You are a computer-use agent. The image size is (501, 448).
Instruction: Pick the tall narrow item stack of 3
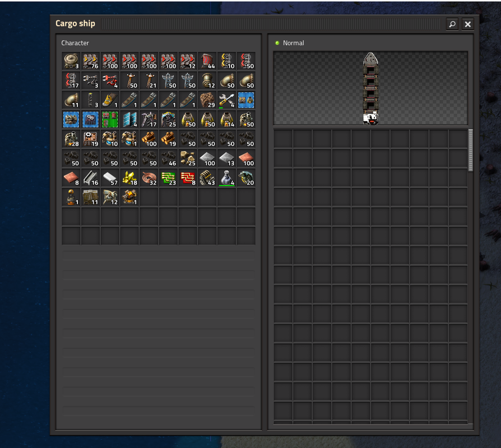click(90, 100)
